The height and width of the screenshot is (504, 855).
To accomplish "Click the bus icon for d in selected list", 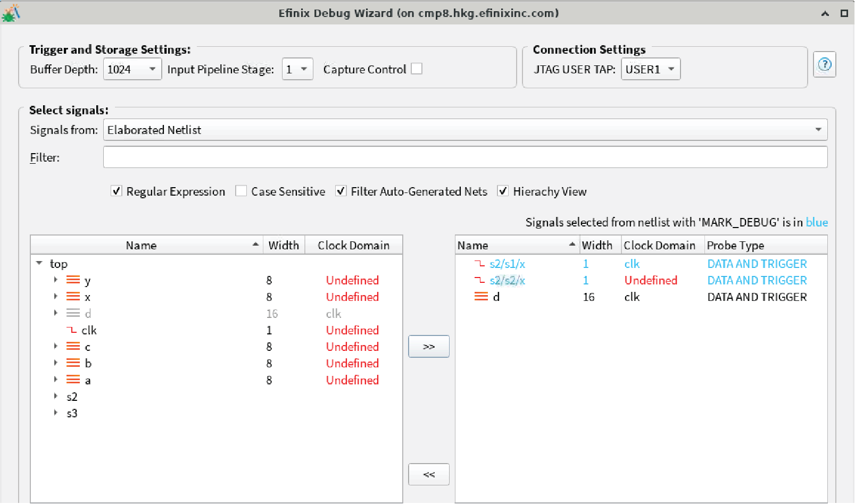I will click(481, 297).
